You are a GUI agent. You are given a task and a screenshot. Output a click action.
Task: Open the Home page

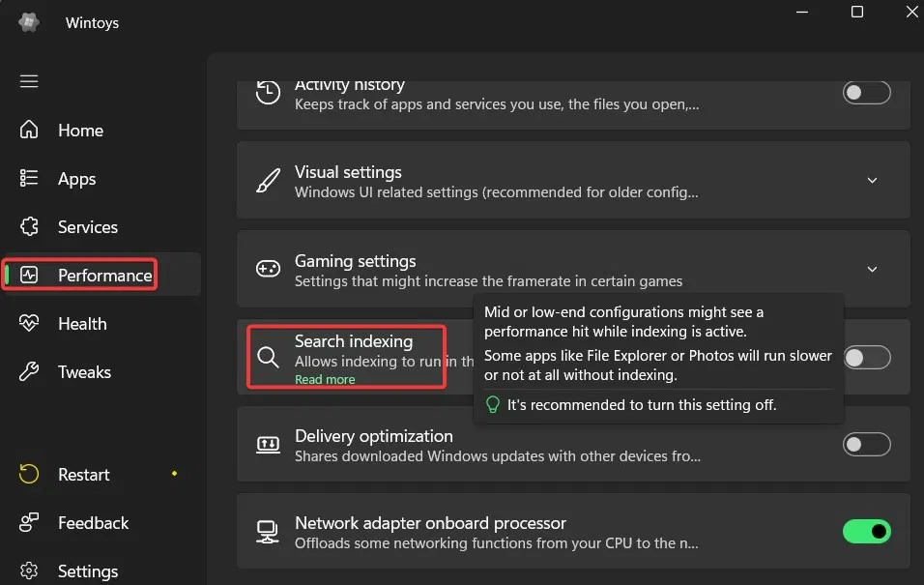click(80, 131)
